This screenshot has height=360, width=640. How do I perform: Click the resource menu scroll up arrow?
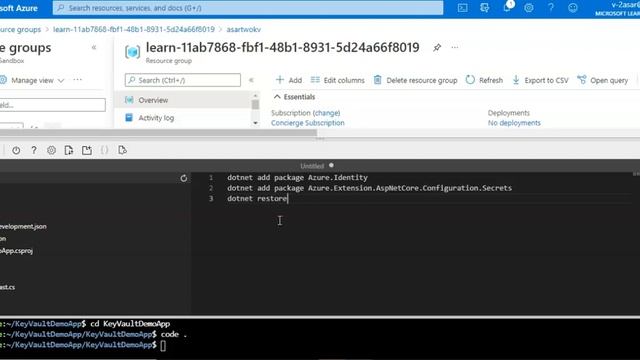tap(256, 96)
